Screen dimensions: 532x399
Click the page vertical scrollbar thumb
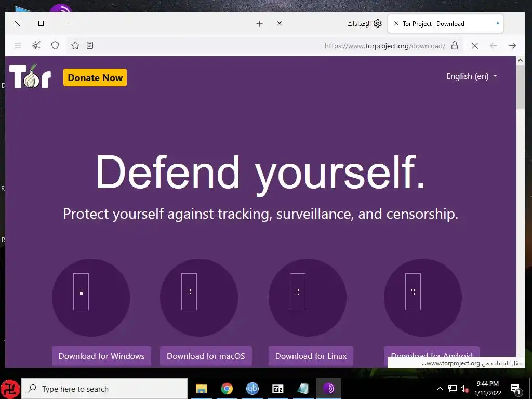click(520, 87)
